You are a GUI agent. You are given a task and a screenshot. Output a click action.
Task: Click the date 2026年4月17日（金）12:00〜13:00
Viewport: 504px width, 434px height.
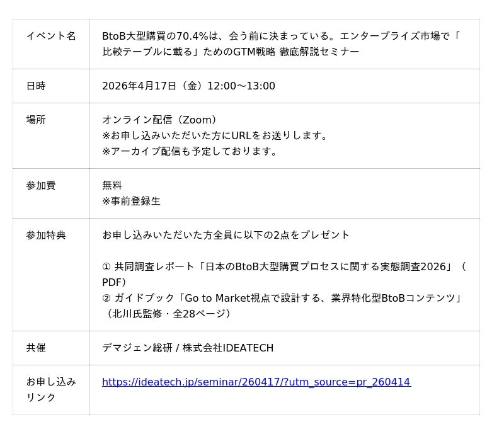[188, 86]
